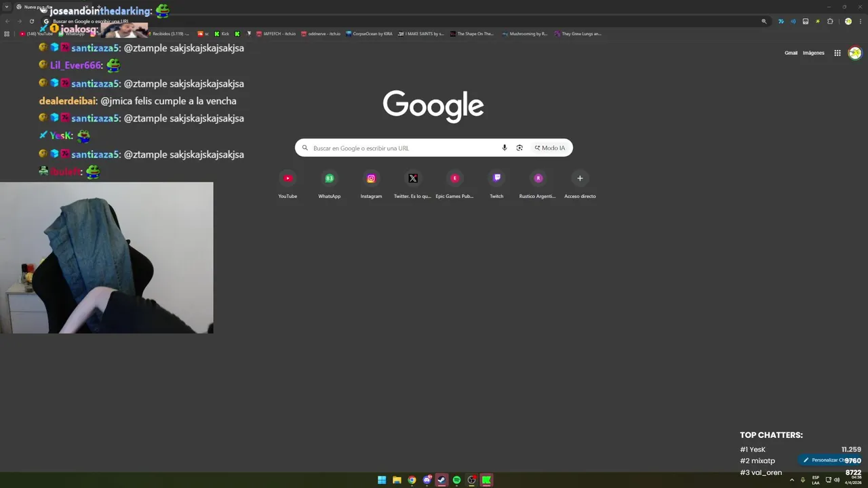Open the Instagram shortcut tile
Image resolution: width=868 pixels, height=488 pixels.
(371, 185)
